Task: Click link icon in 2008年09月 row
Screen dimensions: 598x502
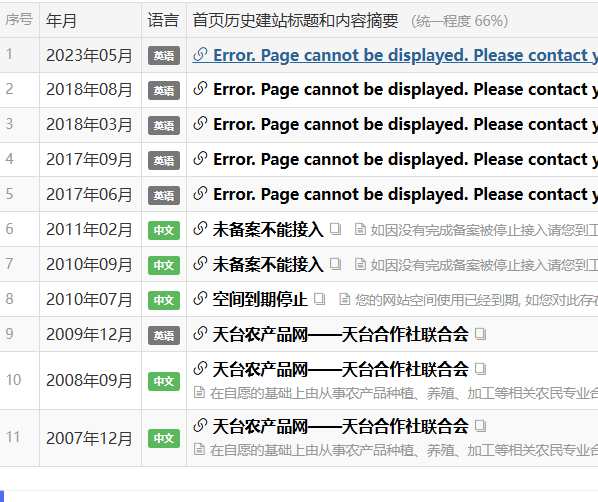Action: (x=200, y=369)
